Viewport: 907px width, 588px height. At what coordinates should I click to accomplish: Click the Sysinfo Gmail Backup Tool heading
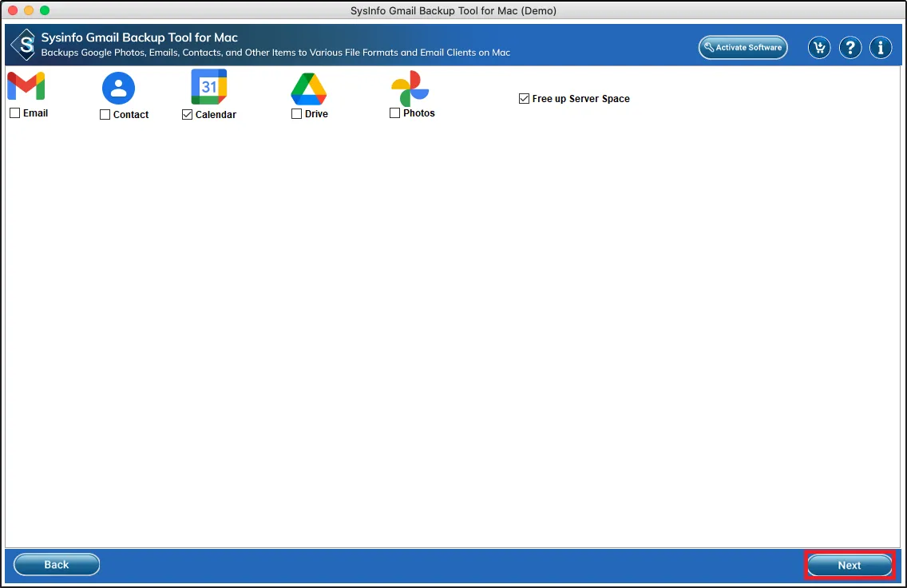(x=140, y=37)
